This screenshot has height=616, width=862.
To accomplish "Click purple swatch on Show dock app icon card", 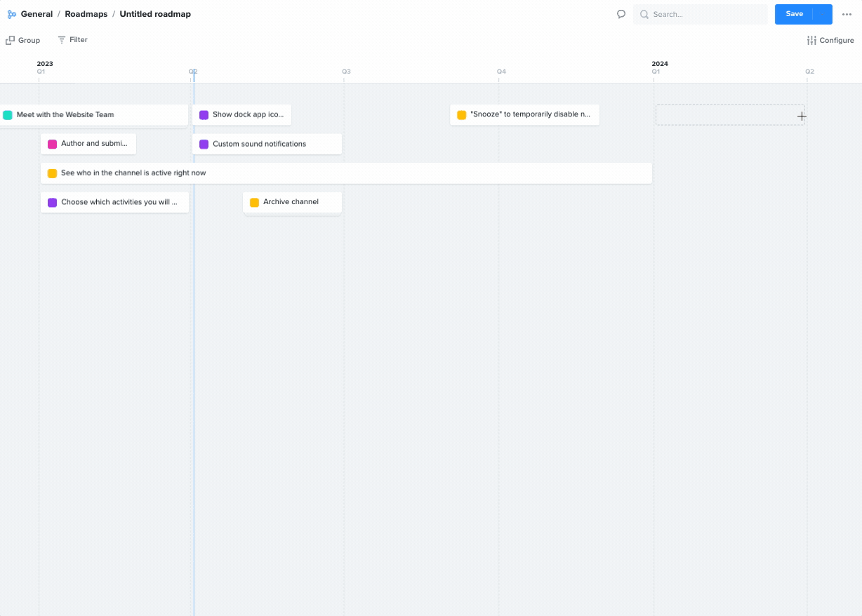I will pos(204,115).
